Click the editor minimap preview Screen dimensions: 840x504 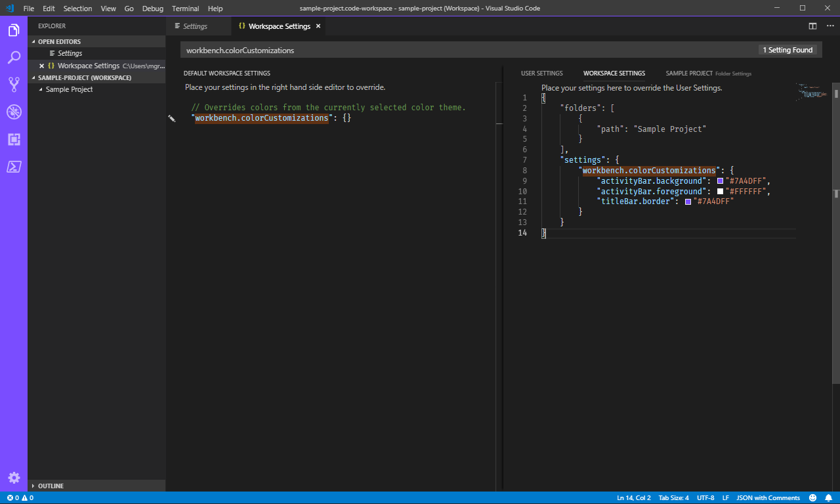[x=813, y=92]
